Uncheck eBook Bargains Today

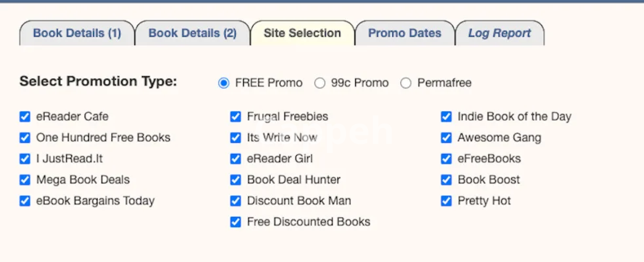[25, 201]
